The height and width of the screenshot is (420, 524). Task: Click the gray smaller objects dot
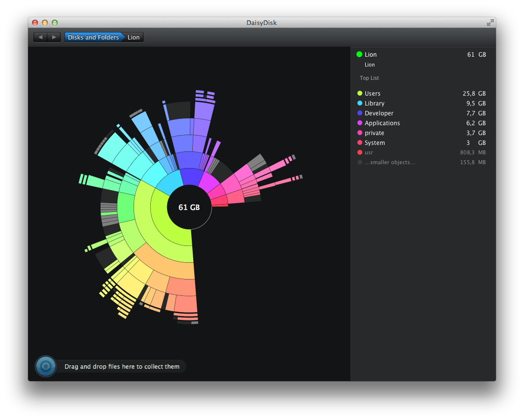(x=359, y=162)
